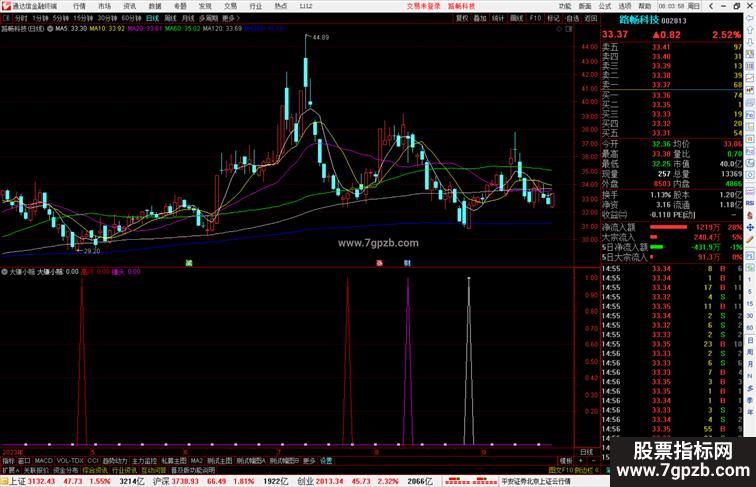Click the down arrow icon in the right sidebar
This screenshot has width=756, height=487.
[x=750, y=42]
